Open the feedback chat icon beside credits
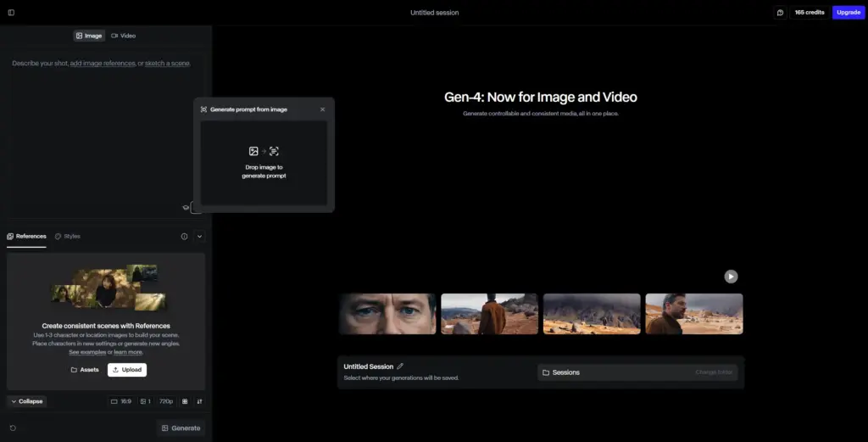Viewport: 868px width, 442px height. coord(780,12)
